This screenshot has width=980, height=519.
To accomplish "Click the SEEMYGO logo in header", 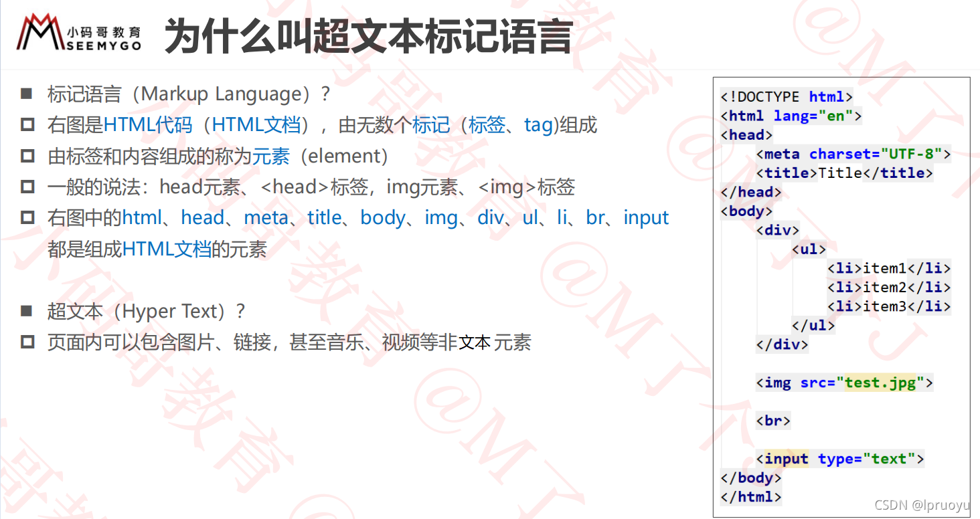I will pyautogui.click(x=79, y=33).
